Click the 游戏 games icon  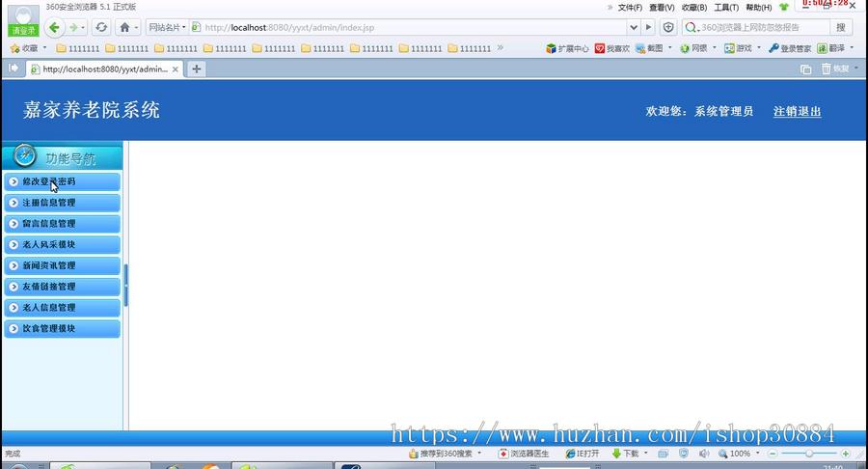(x=738, y=48)
